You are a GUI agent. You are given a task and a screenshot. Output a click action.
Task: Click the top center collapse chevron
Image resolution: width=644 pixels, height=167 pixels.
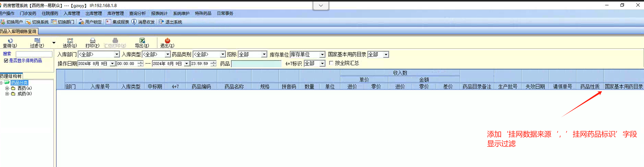tap(321, 5)
